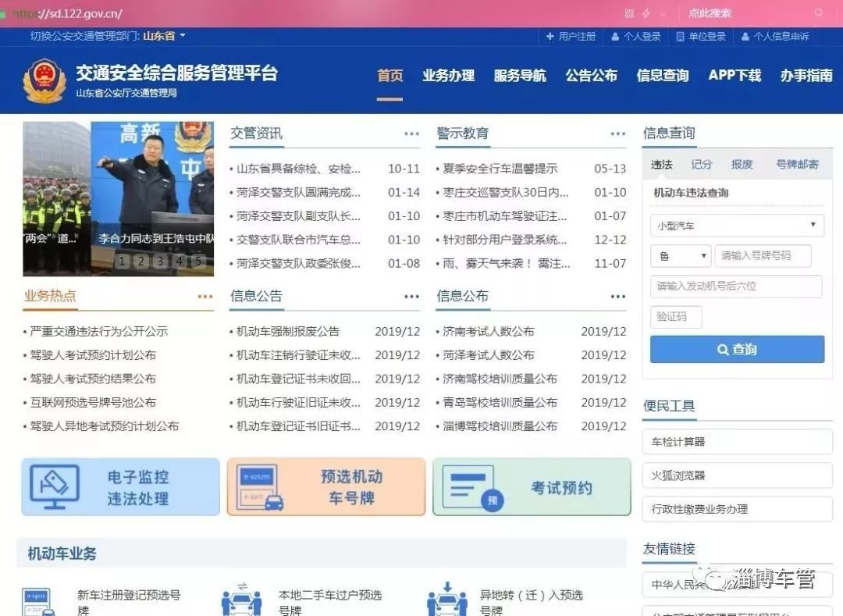Click the police emblem logo in header
The height and width of the screenshot is (616, 843).
[44, 81]
